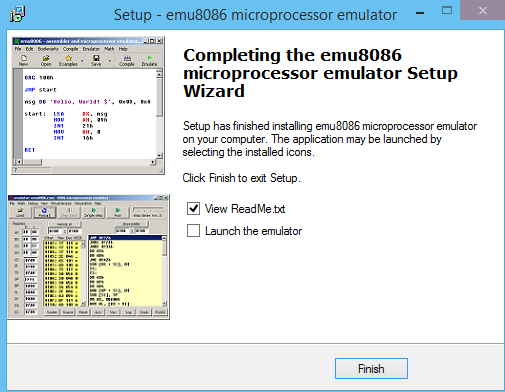Click the 'Setup has finished installing' paragraph
This screenshot has height=392, width=505.
[330, 139]
